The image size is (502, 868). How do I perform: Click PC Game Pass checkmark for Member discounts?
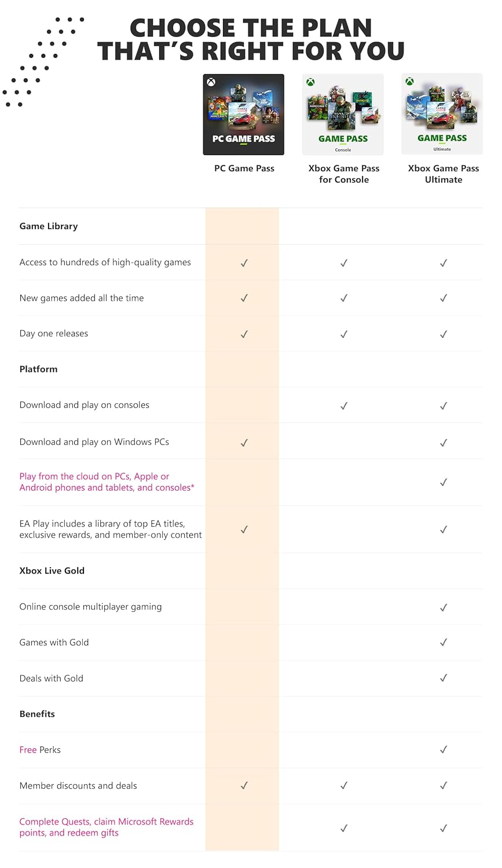pyautogui.click(x=244, y=786)
